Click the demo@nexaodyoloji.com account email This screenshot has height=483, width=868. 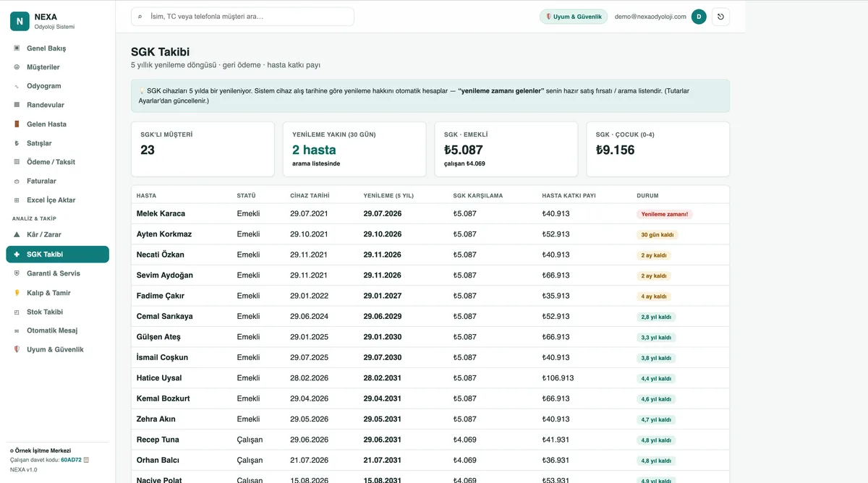650,17
